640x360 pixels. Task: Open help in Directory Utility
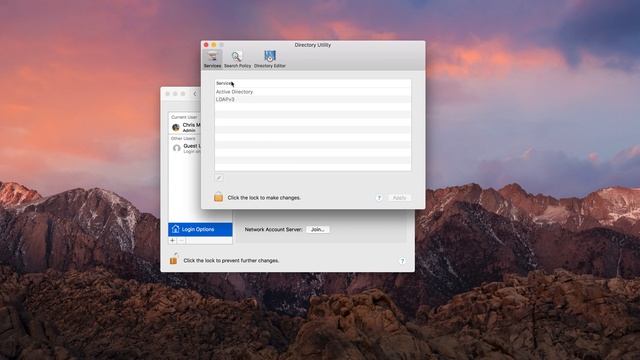tap(379, 198)
